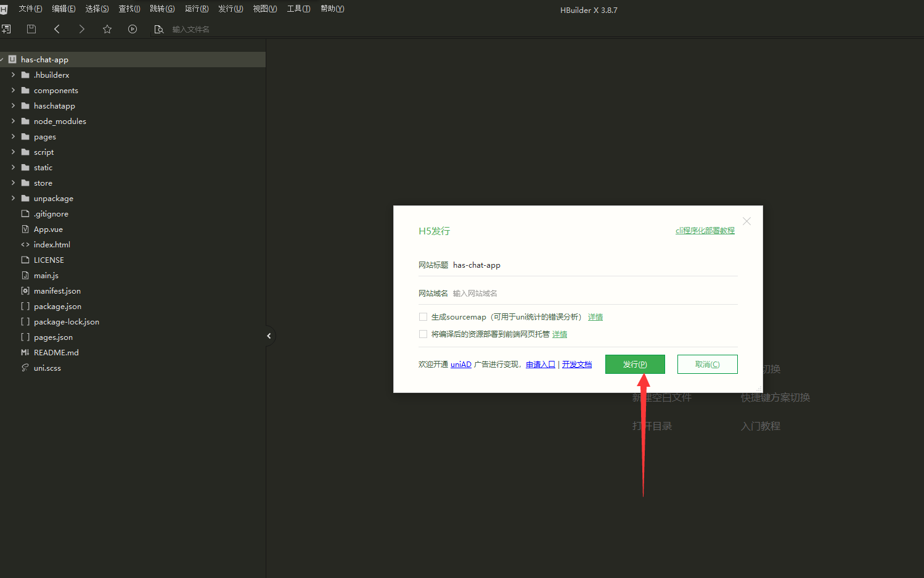The image size is (924, 578).
Task: Open the 帮助(Y) menu
Action: [332, 9]
